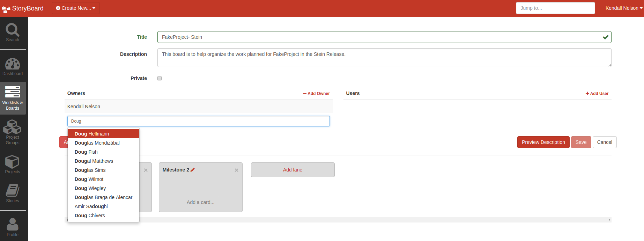Viewport: 644px width, 241px height.
Task: Focus the Jump to search field
Action: click(555, 8)
